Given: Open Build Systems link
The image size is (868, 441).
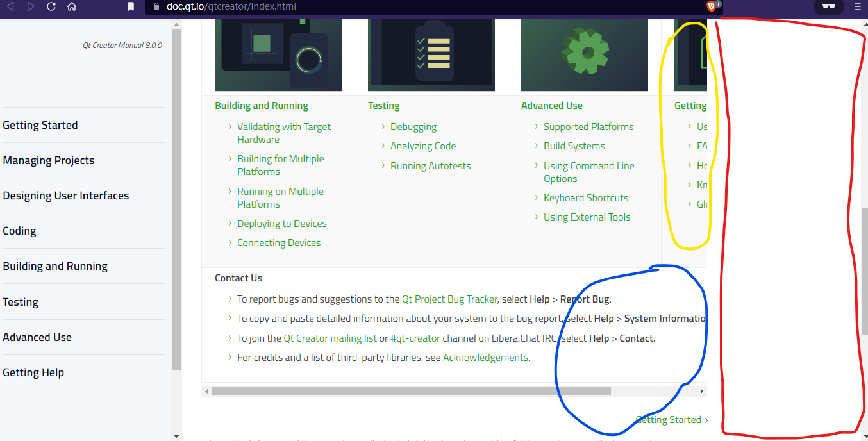Looking at the screenshot, I should click(x=574, y=146).
